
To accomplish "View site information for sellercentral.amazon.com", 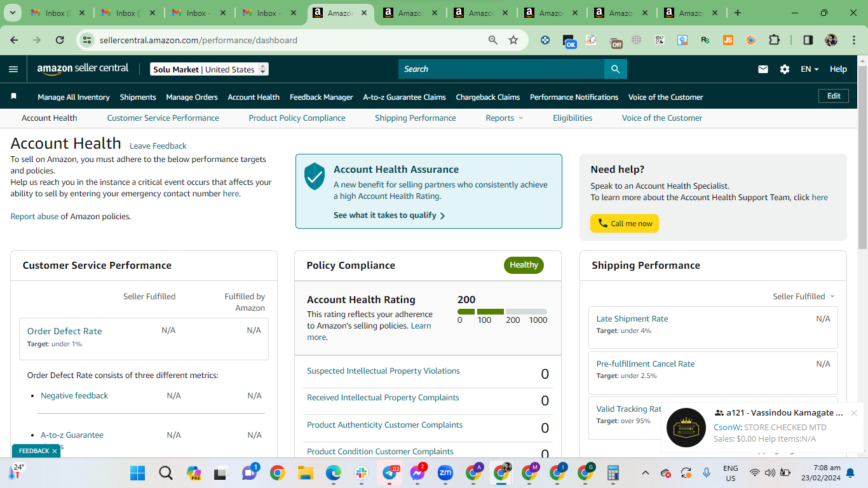I will point(87,40).
